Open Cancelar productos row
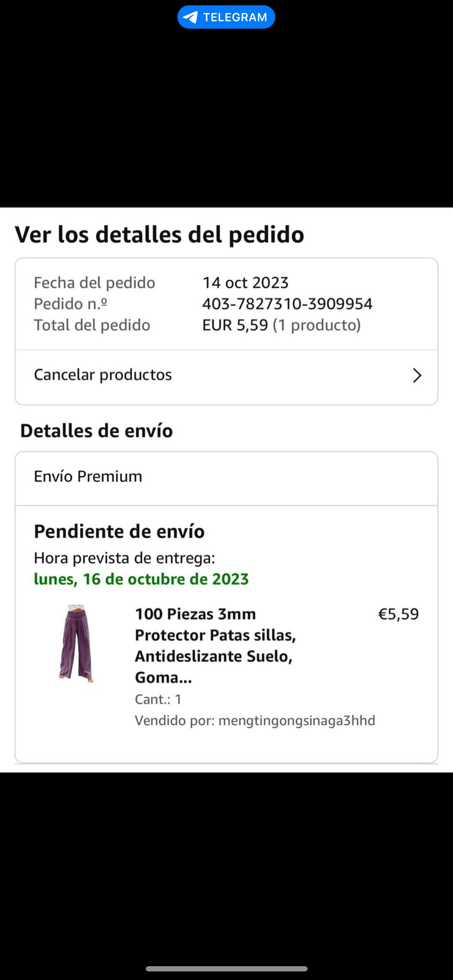Viewport: 453px width, 980px height. tap(226, 375)
